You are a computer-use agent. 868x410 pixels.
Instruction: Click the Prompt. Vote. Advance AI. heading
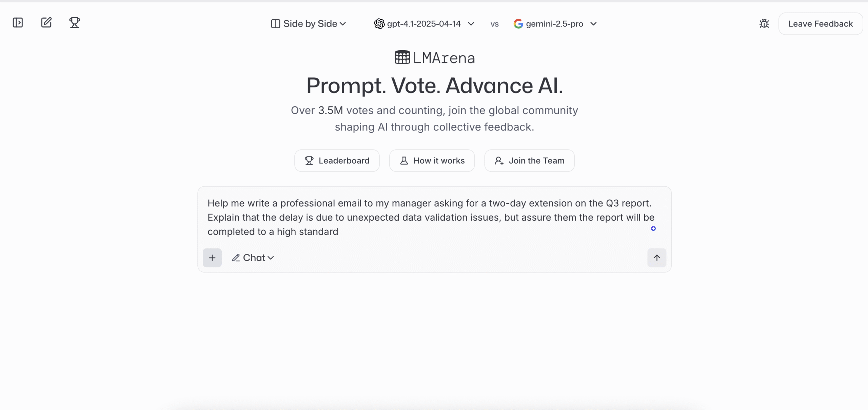pyautogui.click(x=435, y=85)
